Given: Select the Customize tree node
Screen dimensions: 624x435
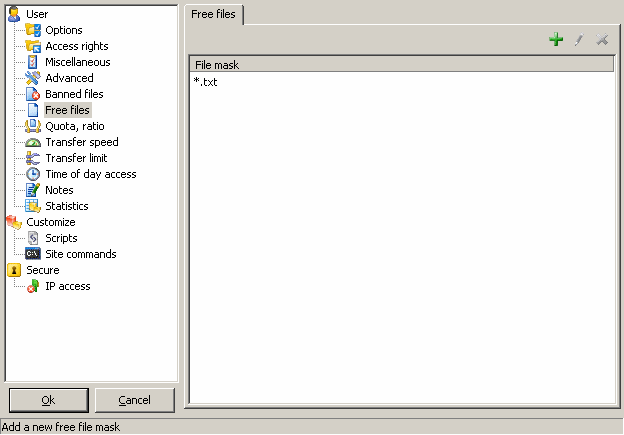Looking at the screenshot, I should pos(51,222).
